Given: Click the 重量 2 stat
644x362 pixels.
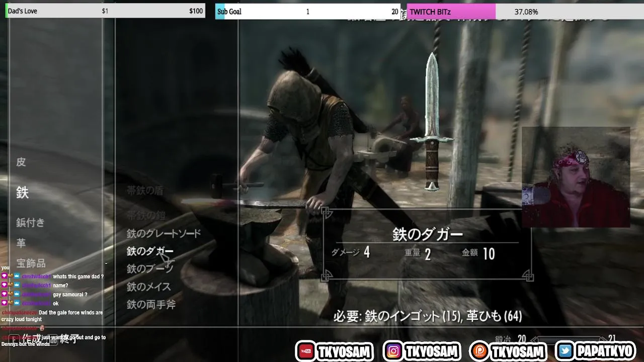Looking at the screenshot, I should click(418, 253).
